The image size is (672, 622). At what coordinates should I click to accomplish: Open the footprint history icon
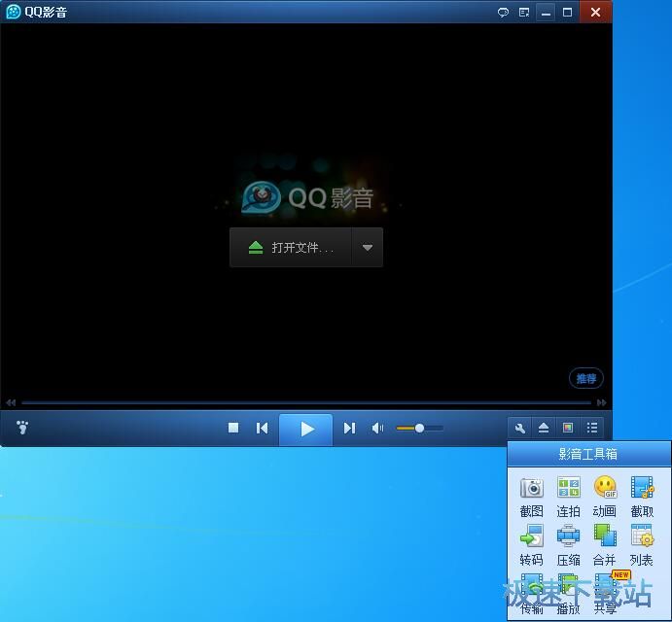pyautogui.click(x=21, y=427)
